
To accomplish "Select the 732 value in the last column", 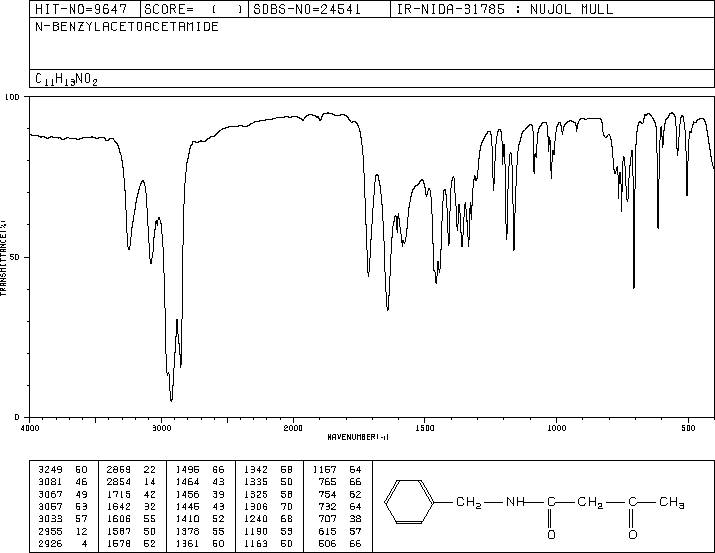I will pyautogui.click(x=327, y=506).
